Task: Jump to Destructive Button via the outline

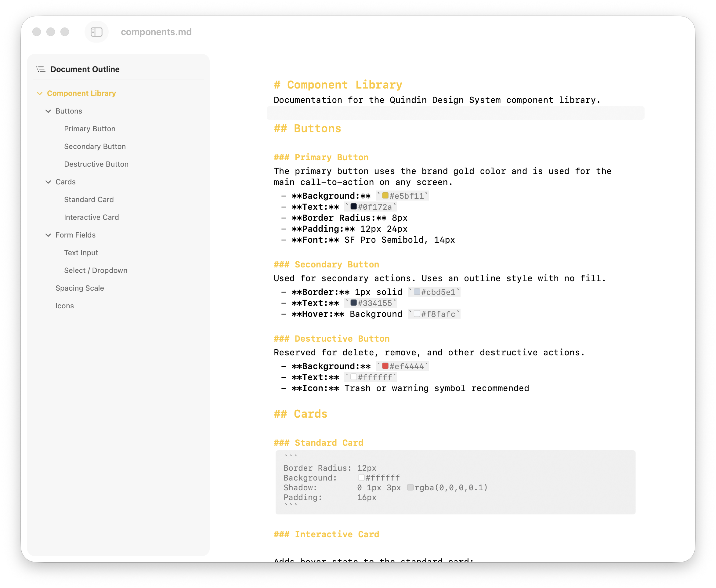Action: click(96, 164)
